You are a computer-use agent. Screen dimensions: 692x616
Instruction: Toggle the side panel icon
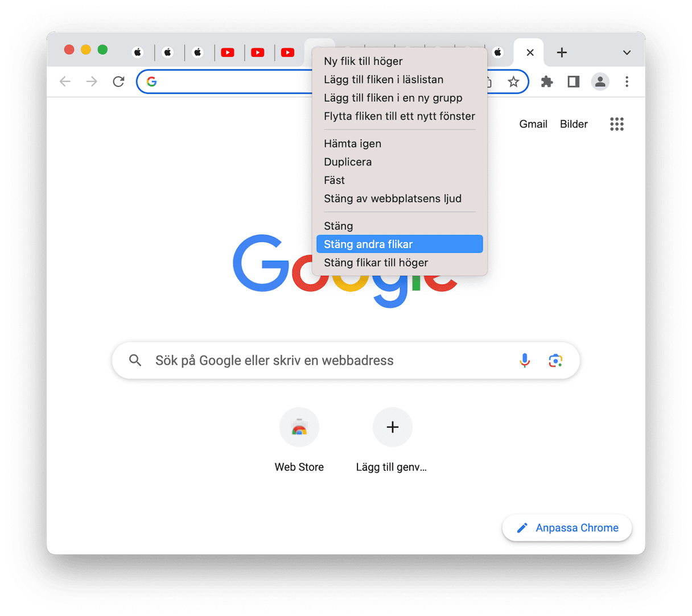coord(573,82)
